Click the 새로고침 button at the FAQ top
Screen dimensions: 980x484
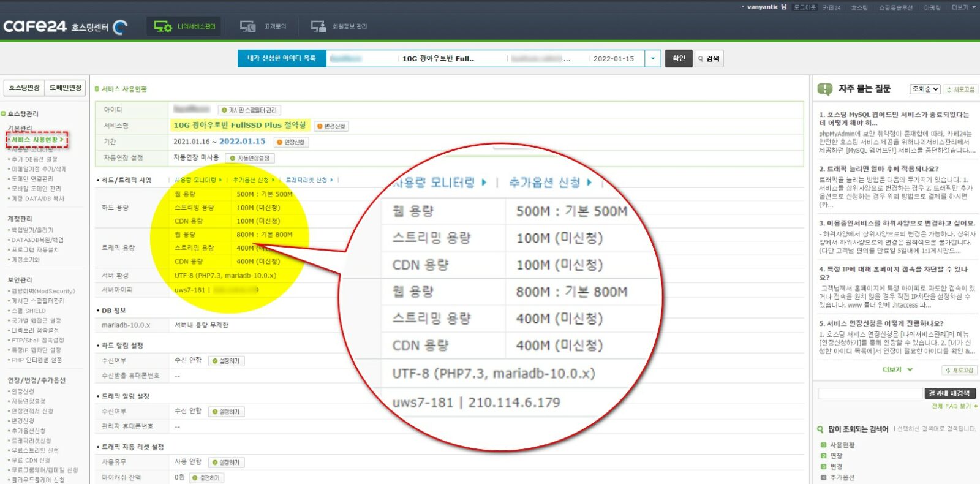[960, 89]
